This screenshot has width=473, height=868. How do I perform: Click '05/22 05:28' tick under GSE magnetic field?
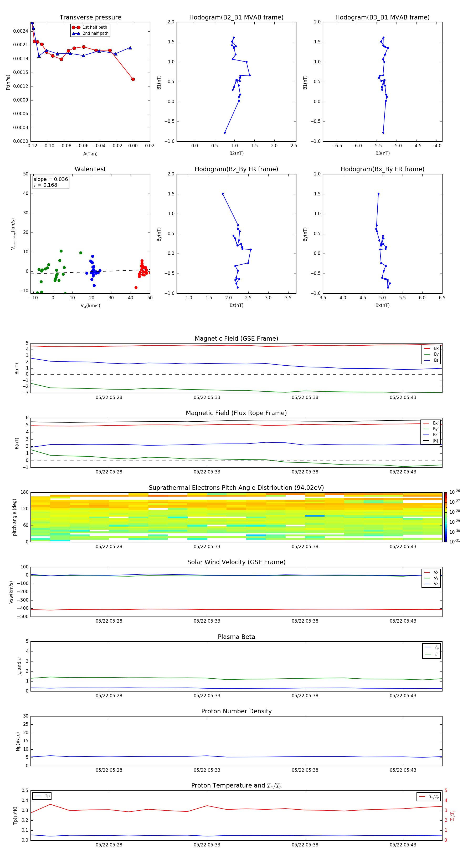pyautogui.click(x=109, y=398)
